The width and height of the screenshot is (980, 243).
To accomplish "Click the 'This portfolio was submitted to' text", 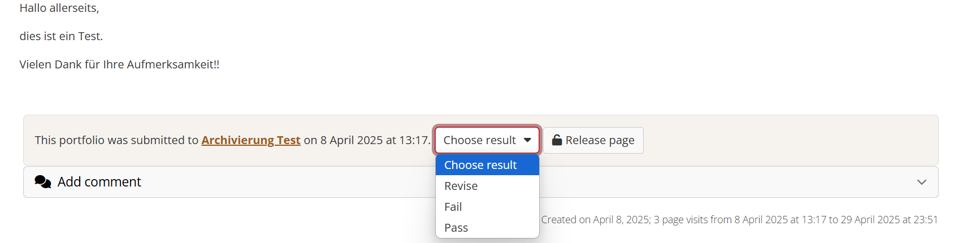I will pyautogui.click(x=116, y=140).
